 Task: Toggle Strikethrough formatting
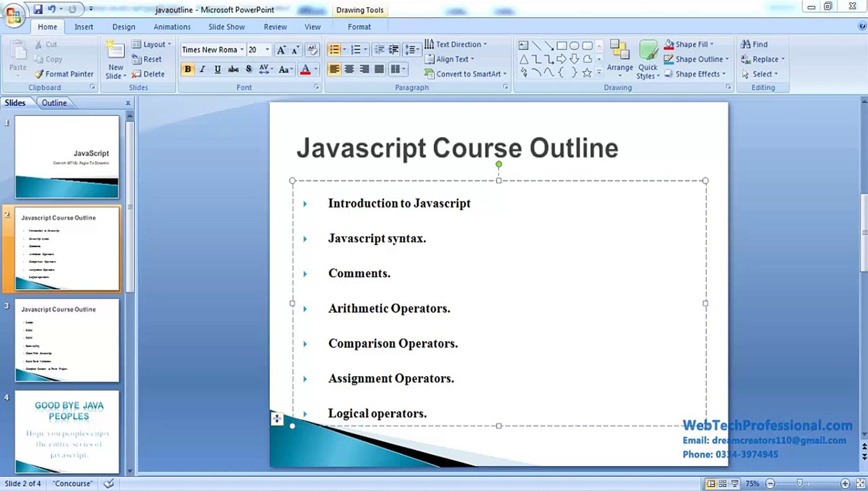point(233,69)
